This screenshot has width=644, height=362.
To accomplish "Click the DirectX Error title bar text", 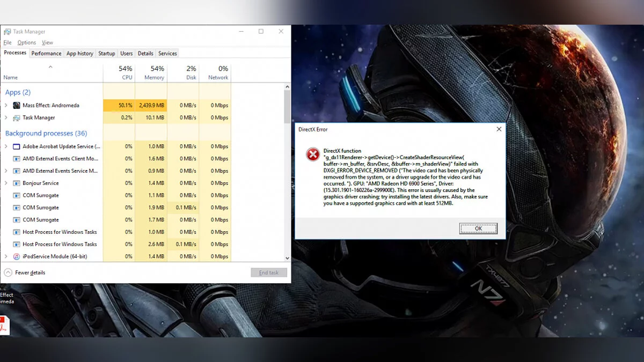I will coord(313,129).
